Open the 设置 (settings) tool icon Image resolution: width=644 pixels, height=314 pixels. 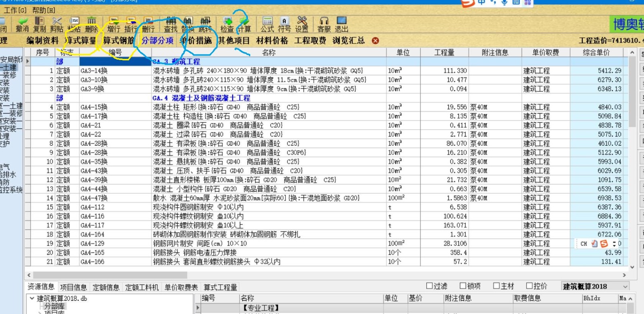pos(301,24)
